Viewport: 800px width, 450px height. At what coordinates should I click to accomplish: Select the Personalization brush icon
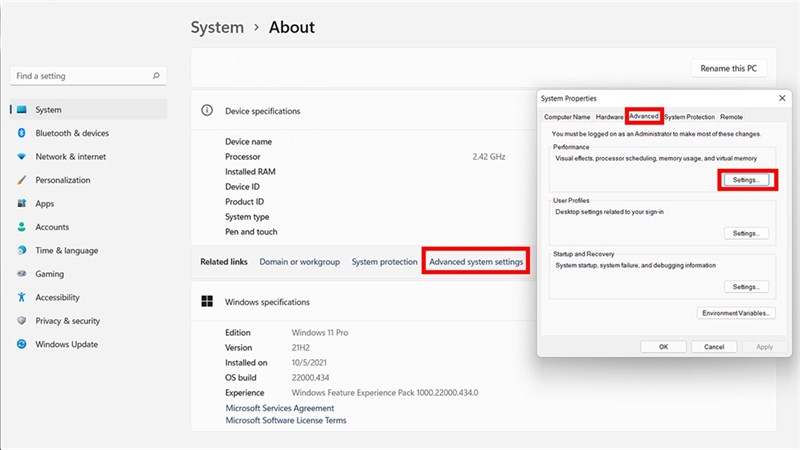[x=21, y=180]
